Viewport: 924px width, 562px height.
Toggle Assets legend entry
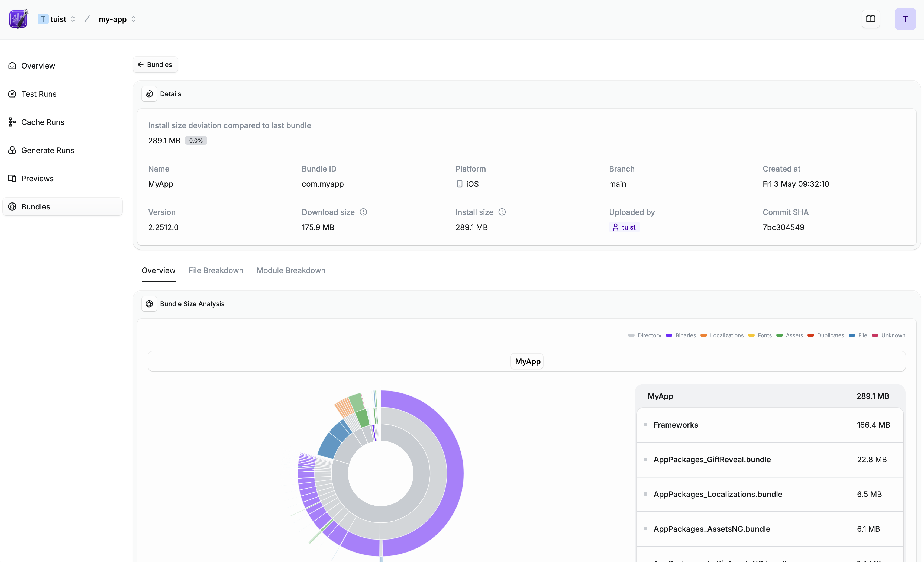click(x=794, y=335)
